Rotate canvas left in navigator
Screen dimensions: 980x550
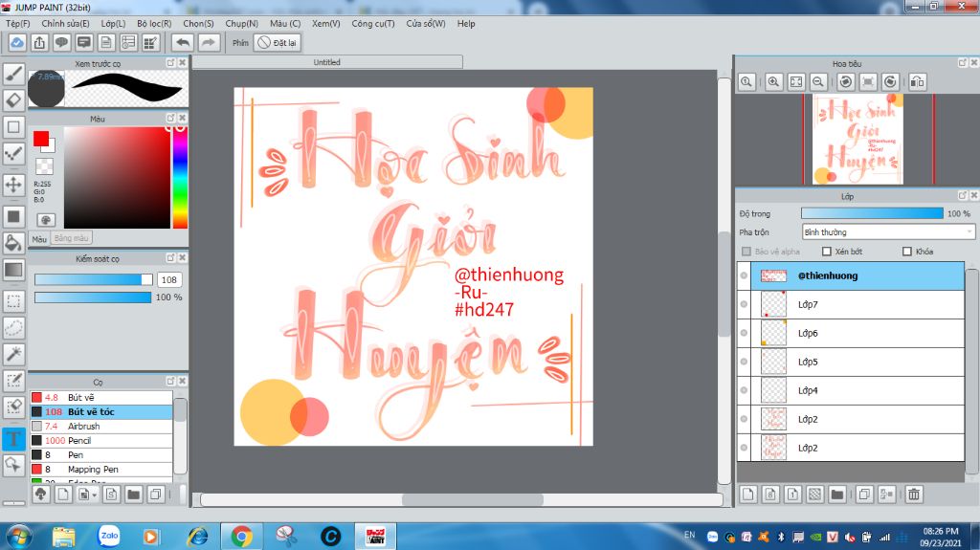(x=846, y=82)
